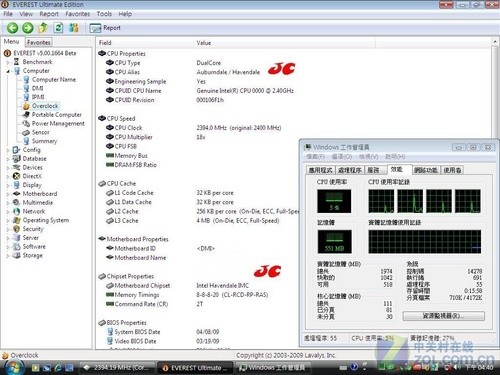The image size is (500, 375).
Task: Click the Report toolbar button
Action: pos(105,28)
